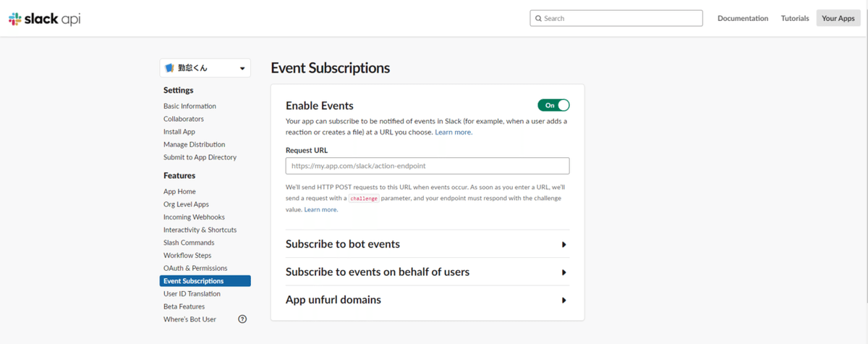Click the search magnifier icon
This screenshot has width=868, height=344.
coord(537,18)
